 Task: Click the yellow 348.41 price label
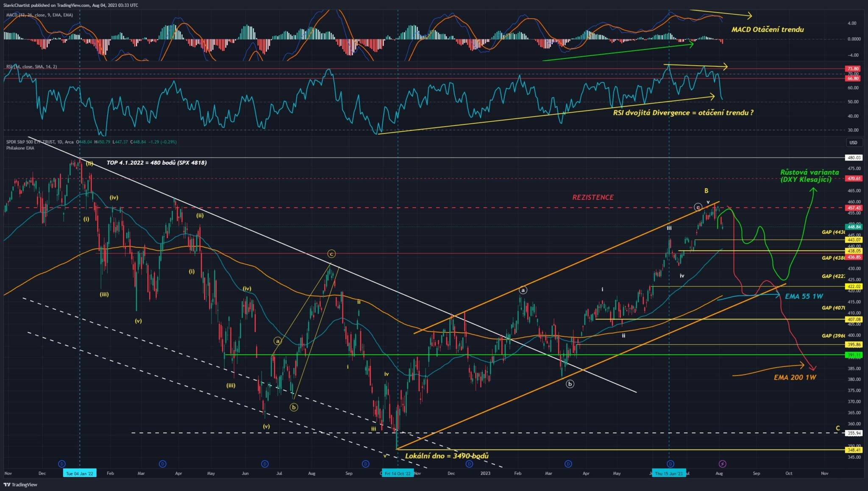[x=854, y=450]
